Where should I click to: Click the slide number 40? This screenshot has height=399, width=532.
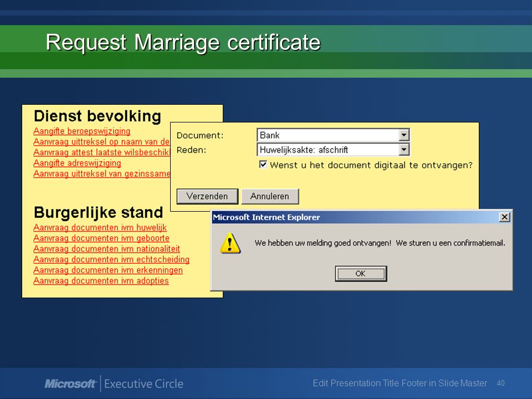point(501,383)
